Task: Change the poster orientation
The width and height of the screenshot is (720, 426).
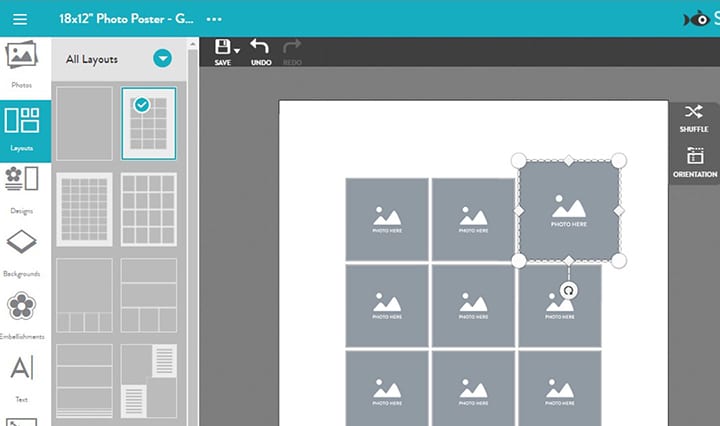Action: point(695,162)
